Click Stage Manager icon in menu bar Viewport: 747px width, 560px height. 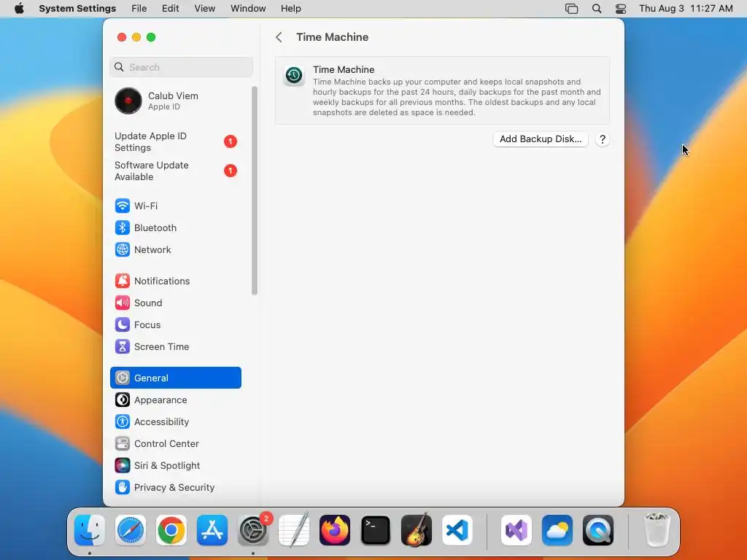(x=571, y=9)
